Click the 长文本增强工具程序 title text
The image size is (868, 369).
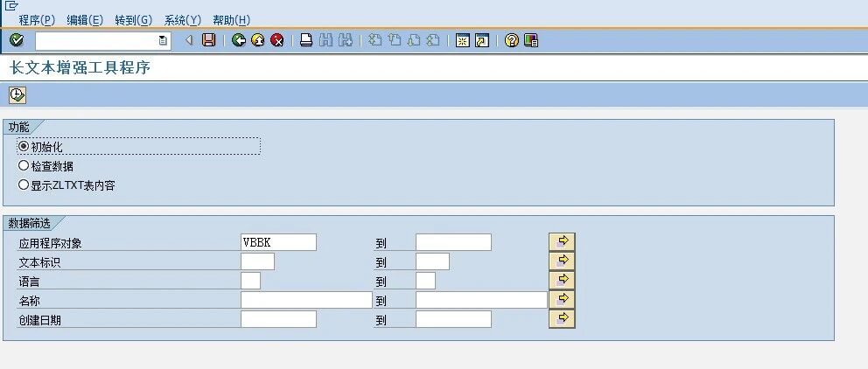(80, 68)
